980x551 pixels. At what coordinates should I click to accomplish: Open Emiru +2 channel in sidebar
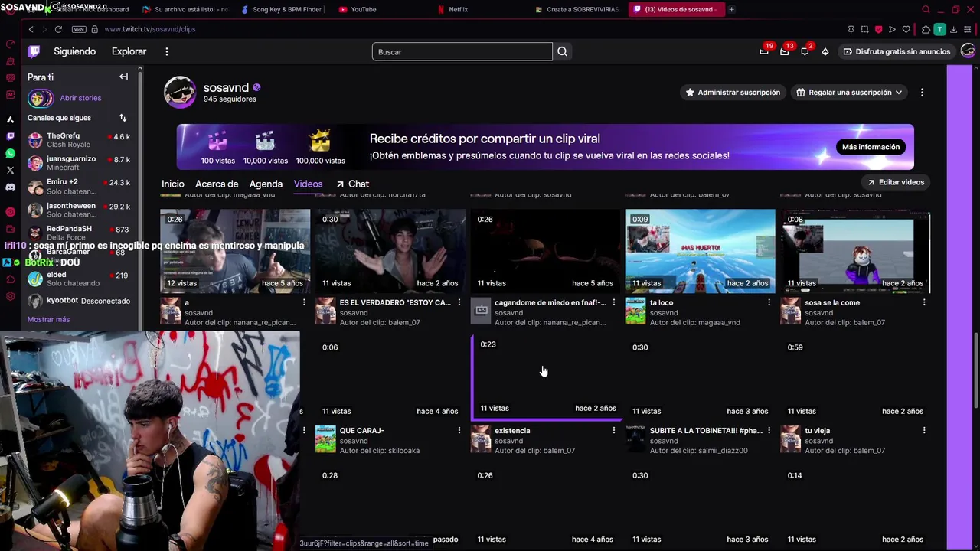pos(80,187)
